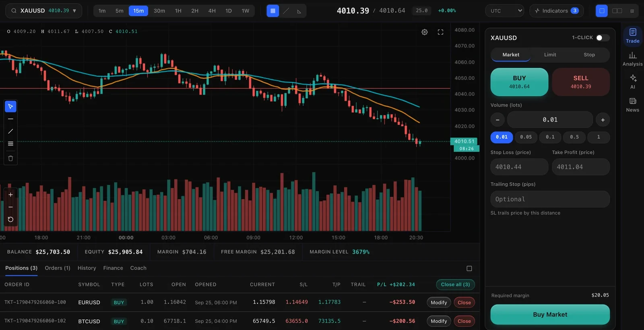Zoom out the chart with minus icon
Image resolution: width=644 pixels, height=330 pixels.
[10, 207]
